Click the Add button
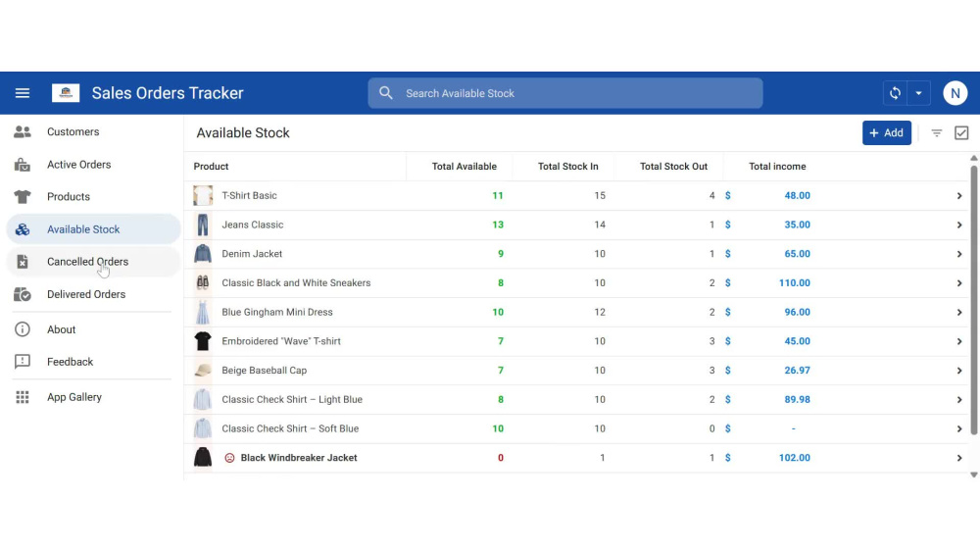The height and width of the screenshot is (552, 980). coord(886,133)
